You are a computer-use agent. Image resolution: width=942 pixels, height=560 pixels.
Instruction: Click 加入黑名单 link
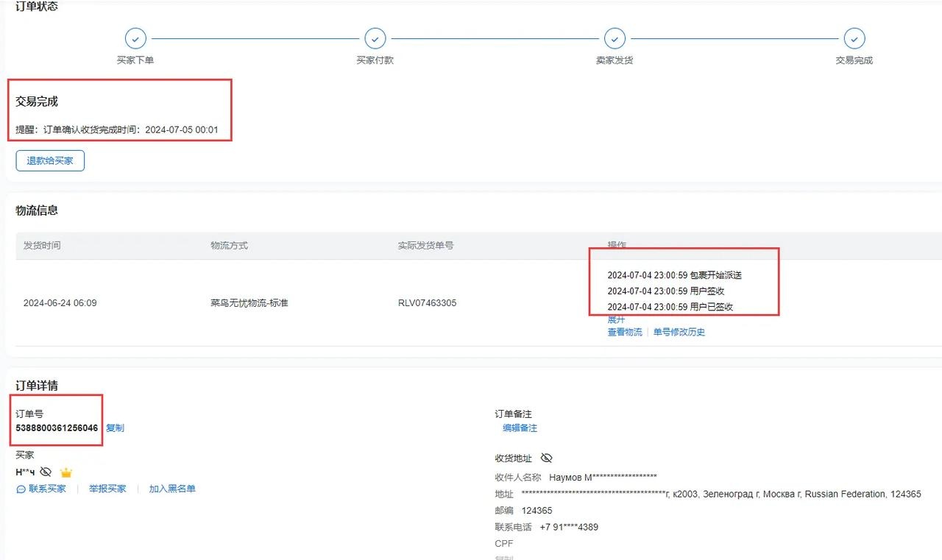[172, 489]
